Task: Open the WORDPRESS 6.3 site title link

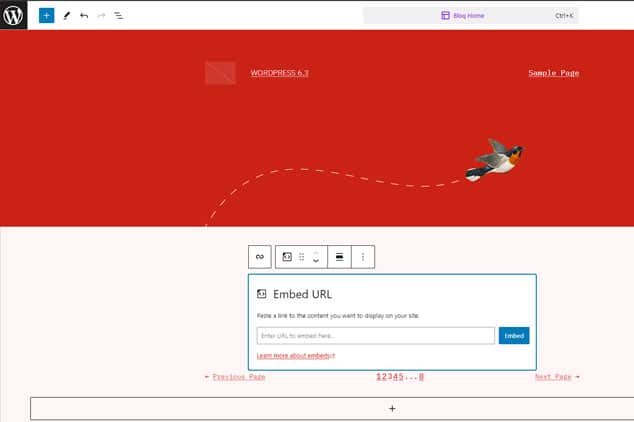Action: tap(279, 73)
